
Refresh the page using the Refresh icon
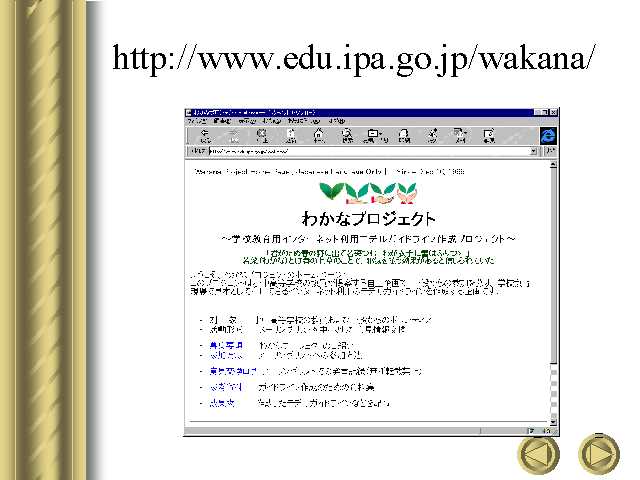(290, 136)
